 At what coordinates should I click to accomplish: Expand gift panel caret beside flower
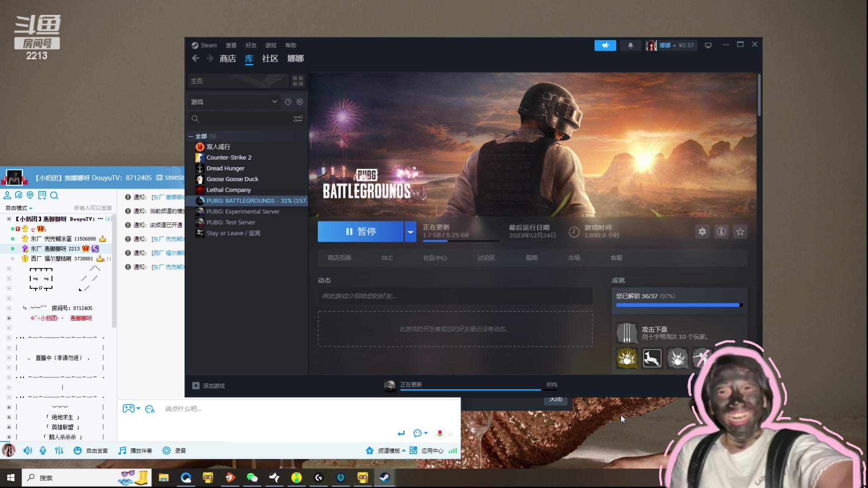(x=451, y=434)
